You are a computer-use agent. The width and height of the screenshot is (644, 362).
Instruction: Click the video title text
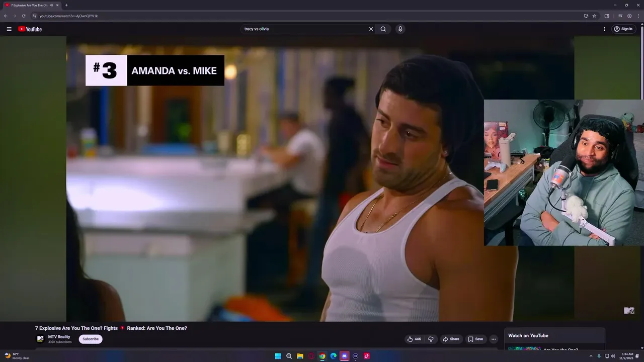(111, 328)
